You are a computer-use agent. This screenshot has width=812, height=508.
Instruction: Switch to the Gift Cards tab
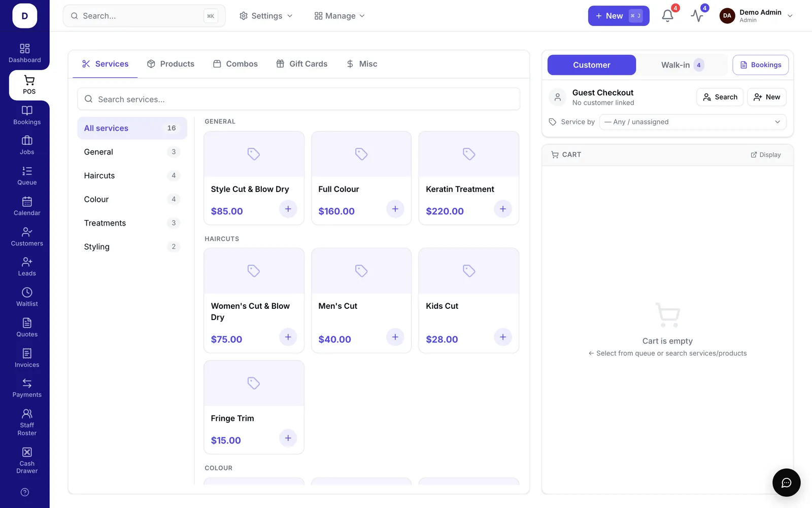click(302, 64)
